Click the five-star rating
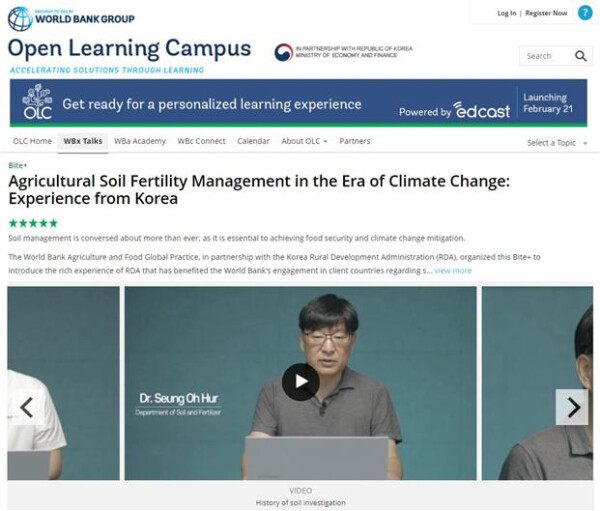The height and width of the screenshot is (511, 600). coord(33,223)
